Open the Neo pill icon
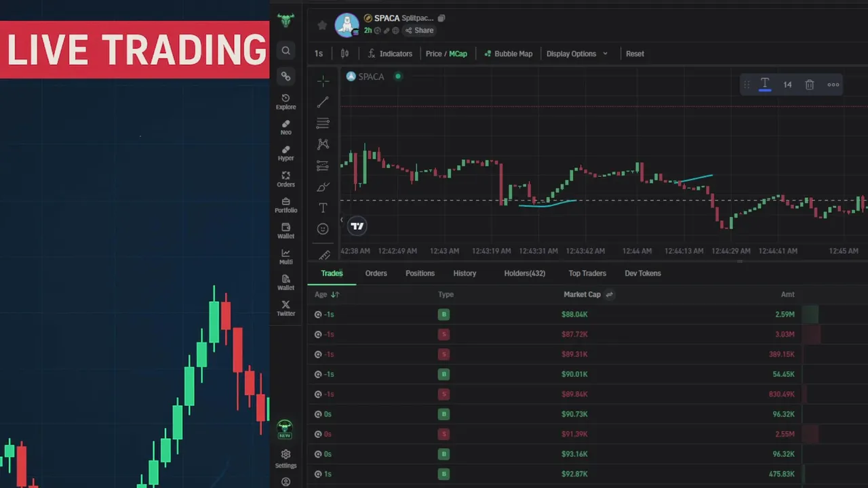 (x=285, y=127)
